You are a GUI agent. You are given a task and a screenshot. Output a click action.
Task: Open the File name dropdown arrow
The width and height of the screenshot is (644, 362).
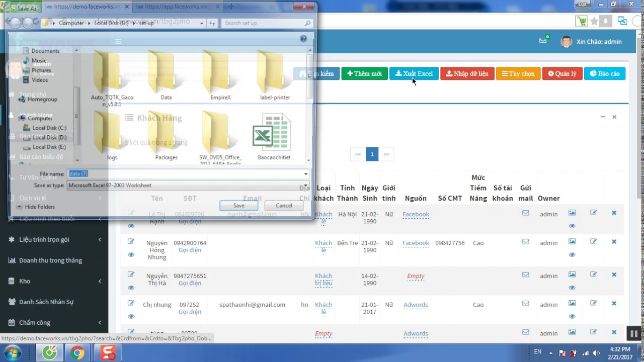pos(305,174)
